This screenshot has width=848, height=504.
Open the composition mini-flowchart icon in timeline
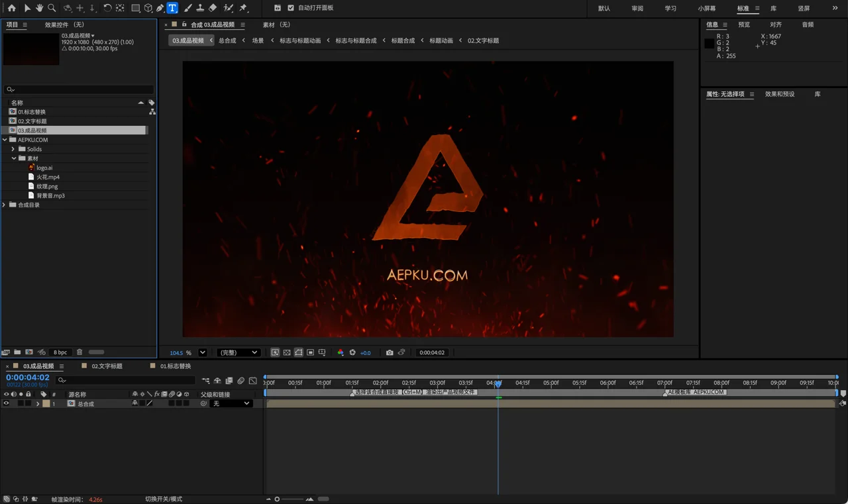(205, 381)
